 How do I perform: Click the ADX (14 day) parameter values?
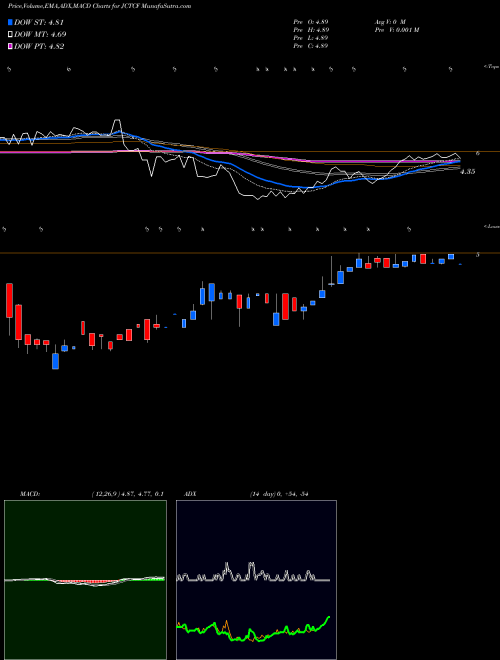(x=279, y=494)
